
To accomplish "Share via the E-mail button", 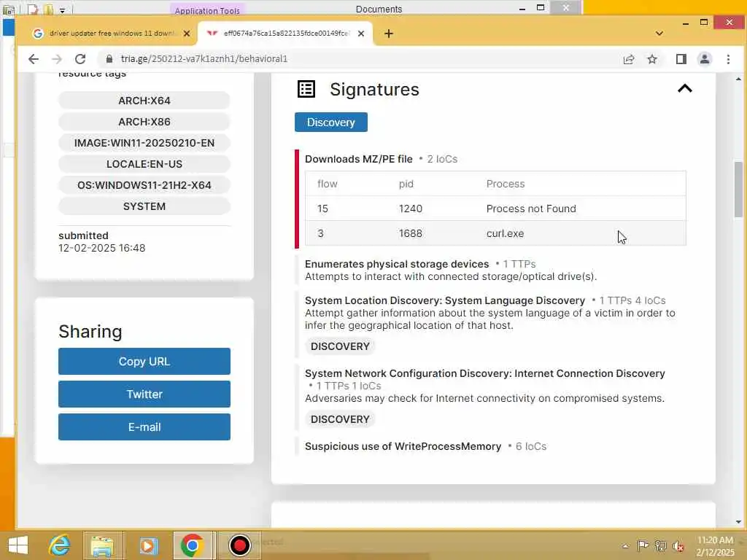I will 144,427.
